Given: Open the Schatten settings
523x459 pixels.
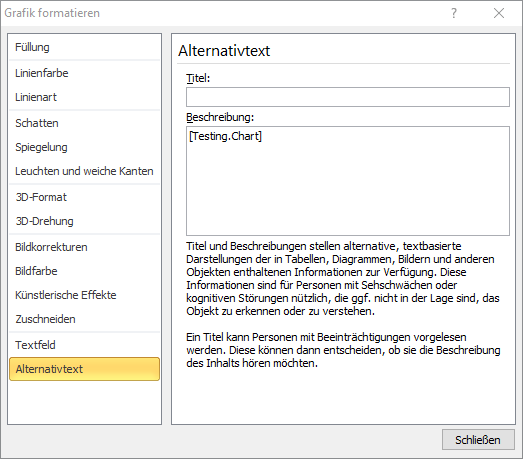Looking at the screenshot, I should tap(84, 123).
